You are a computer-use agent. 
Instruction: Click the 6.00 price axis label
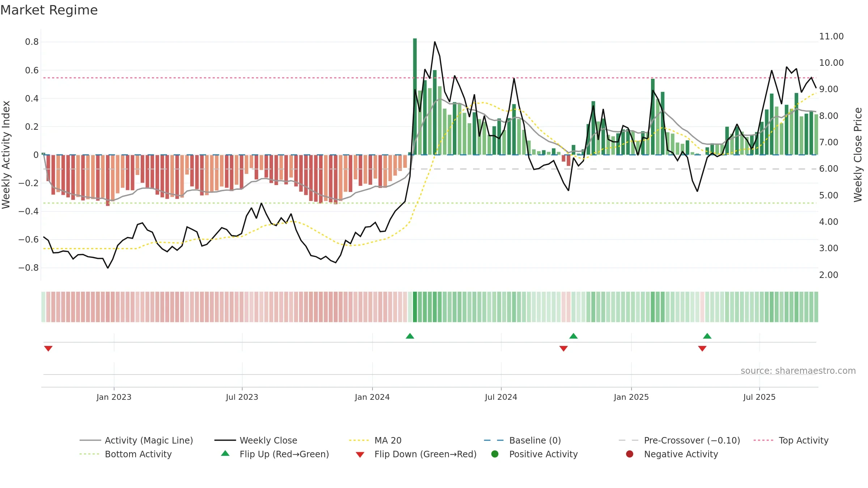click(828, 169)
